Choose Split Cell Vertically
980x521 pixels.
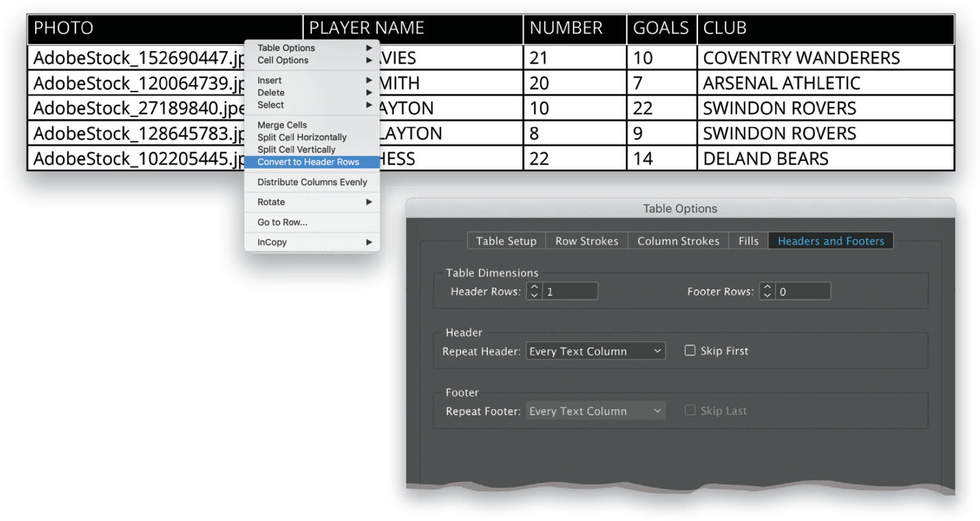pyautogui.click(x=312, y=150)
